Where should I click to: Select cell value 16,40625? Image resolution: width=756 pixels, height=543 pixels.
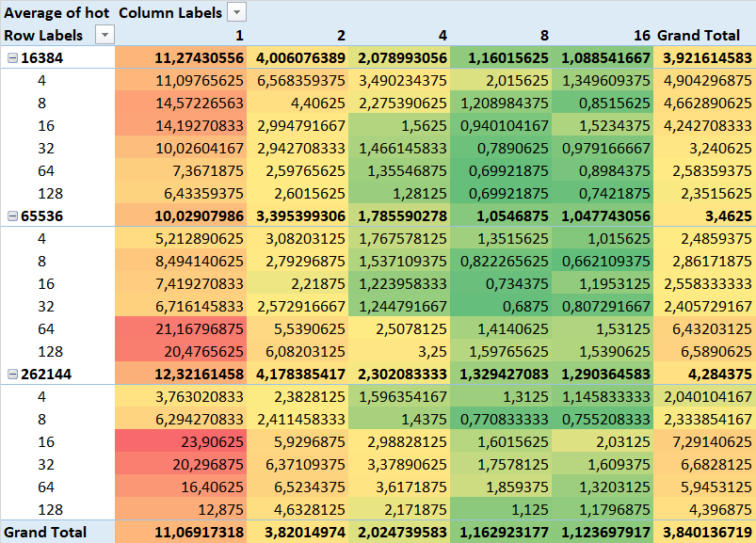click(213, 487)
